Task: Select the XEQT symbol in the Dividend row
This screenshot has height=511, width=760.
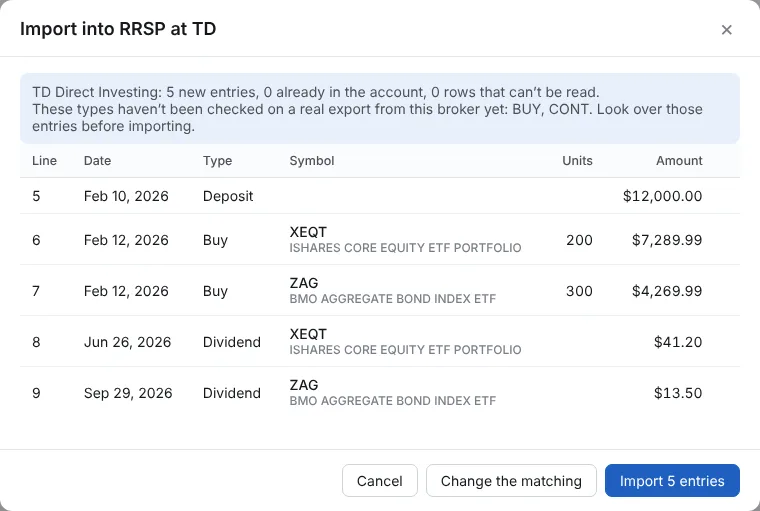Action: click(x=308, y=334)
